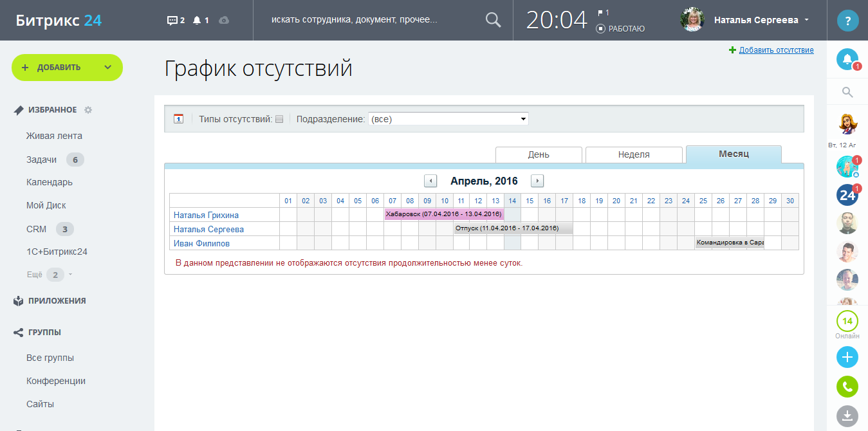Go to next month arrow button

click(x=537, y=181)
